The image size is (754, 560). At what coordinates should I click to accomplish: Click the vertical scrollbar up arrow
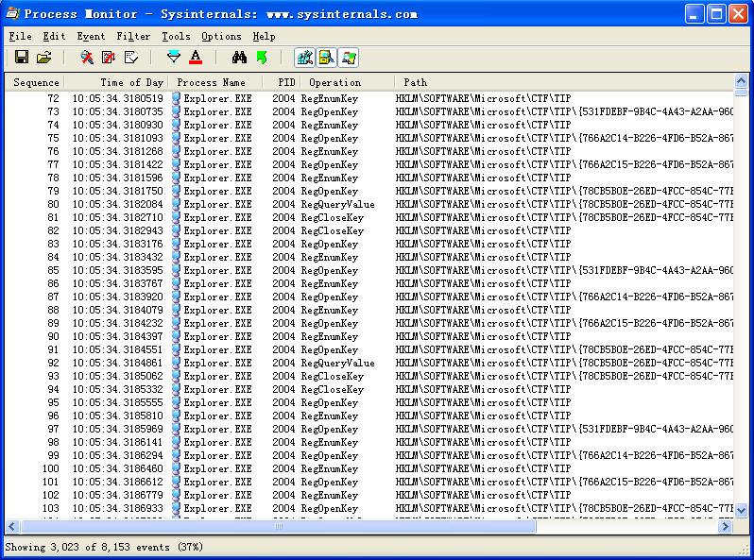[x=741, y=81]
